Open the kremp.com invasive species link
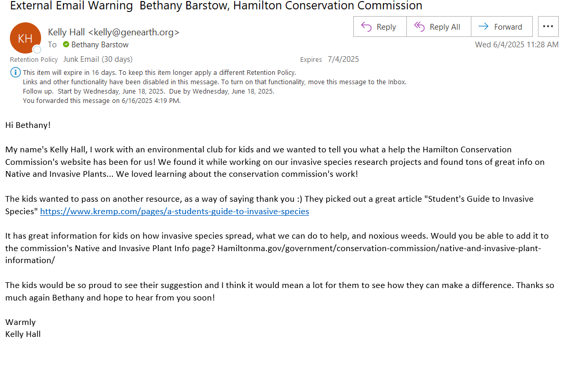This screenshot has width=564, height=392. coord(174,211)
